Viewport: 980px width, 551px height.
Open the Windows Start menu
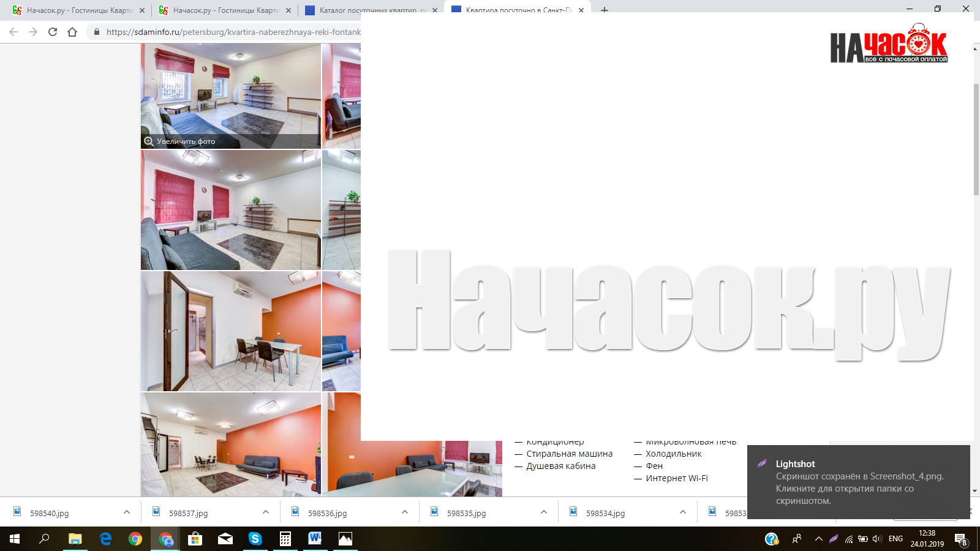15,539
